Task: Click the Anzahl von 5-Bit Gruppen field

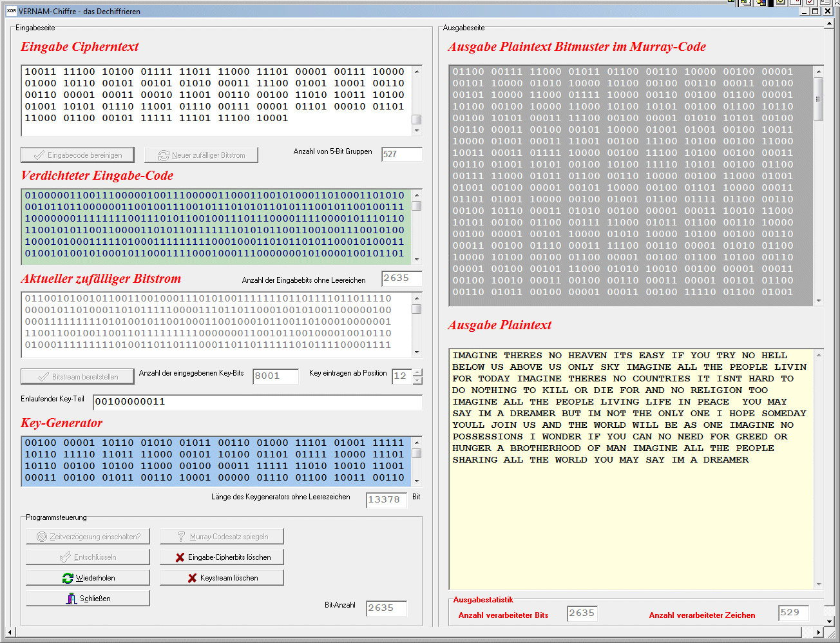Action: (402, 155)
